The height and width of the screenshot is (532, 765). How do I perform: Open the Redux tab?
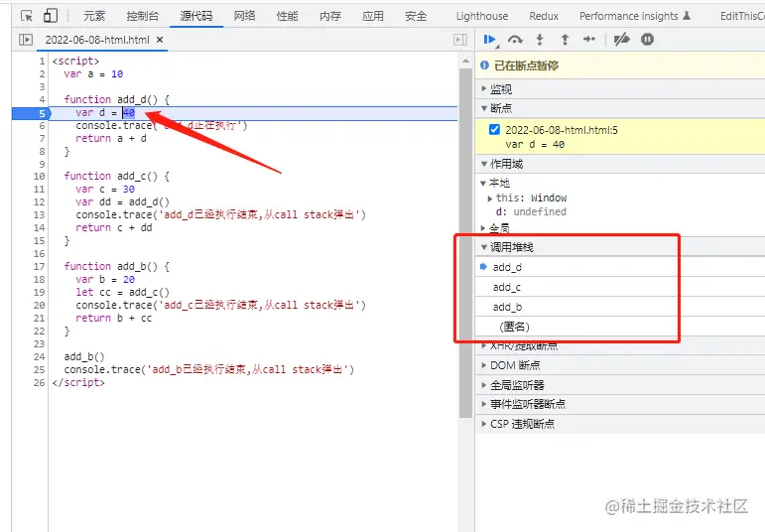pyautogui.click(x=544, y=16)
